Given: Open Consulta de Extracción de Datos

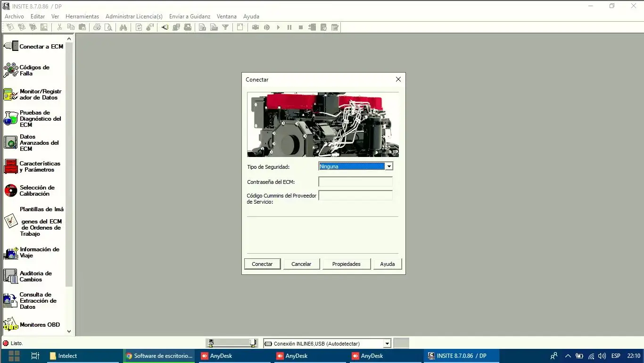Looking at the screenshot, I should pyautogui.click(x=30, y=300).
